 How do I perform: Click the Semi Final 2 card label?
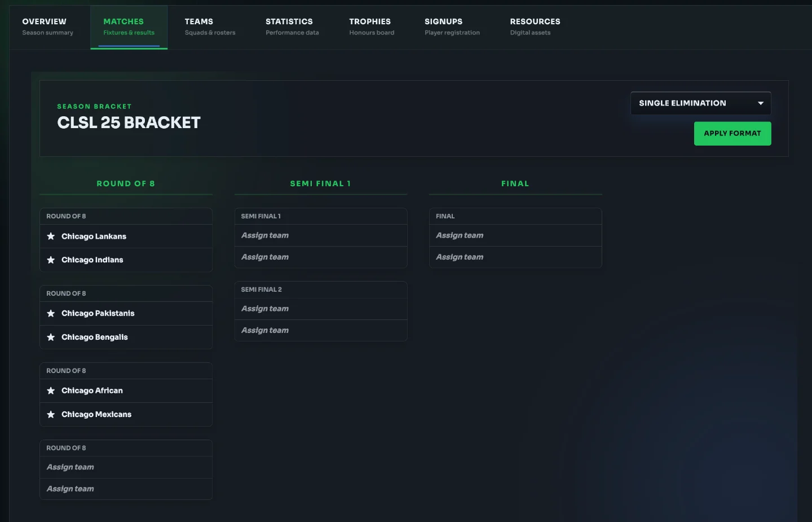point(261,289)
